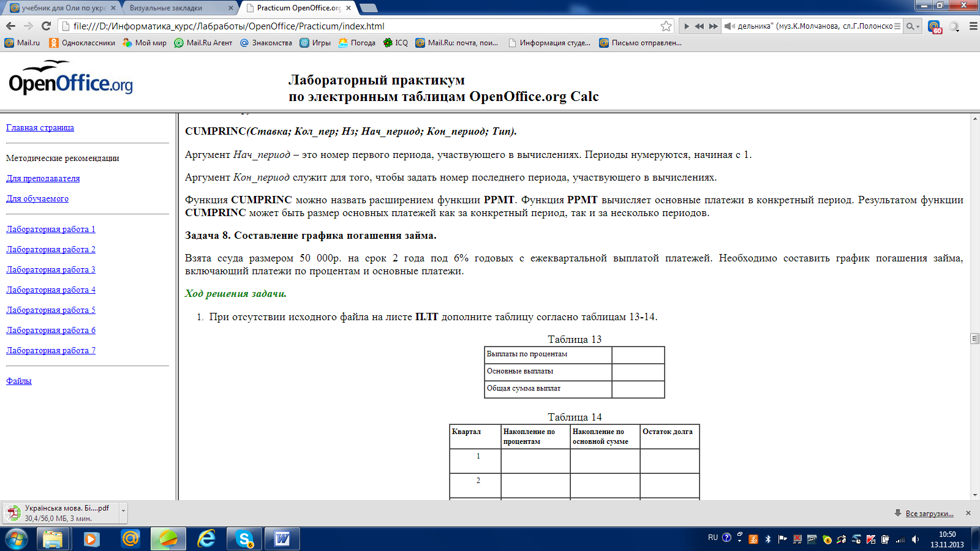Open the Знакомства bookmark
980x551 pixels.
point(266,43)
